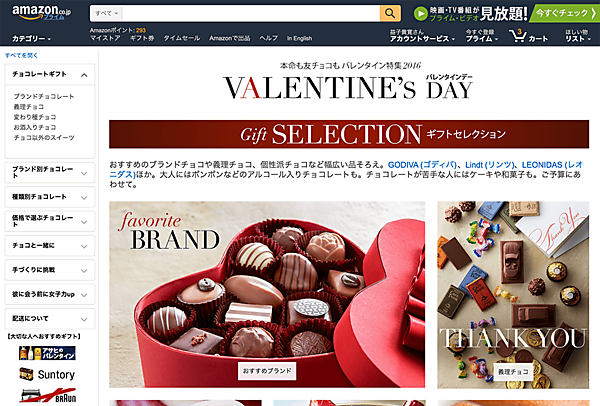
Task: Select タイムセール in navigation bar
Action: click(182, 38)
